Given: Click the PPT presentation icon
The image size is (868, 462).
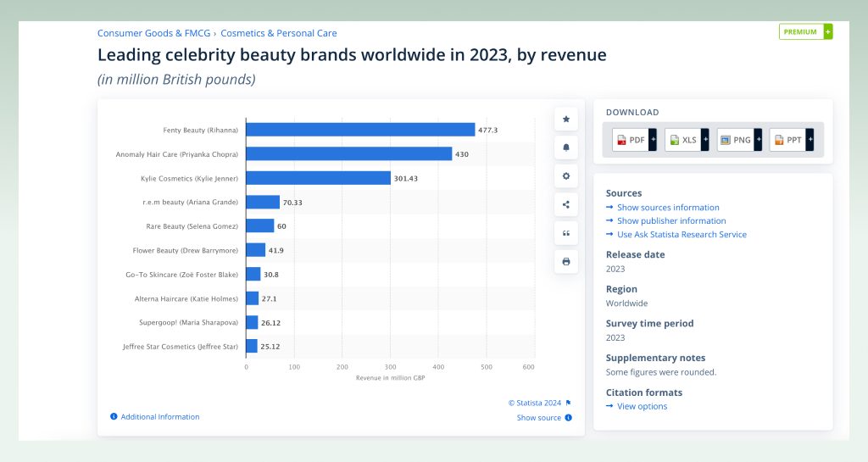Looking at the screenshot, I should point(779,140).
